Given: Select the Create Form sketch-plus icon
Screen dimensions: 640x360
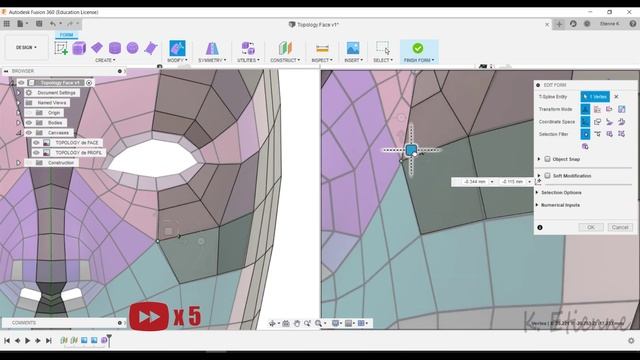Looking at the screenshot, I should (x=61, y=48).
